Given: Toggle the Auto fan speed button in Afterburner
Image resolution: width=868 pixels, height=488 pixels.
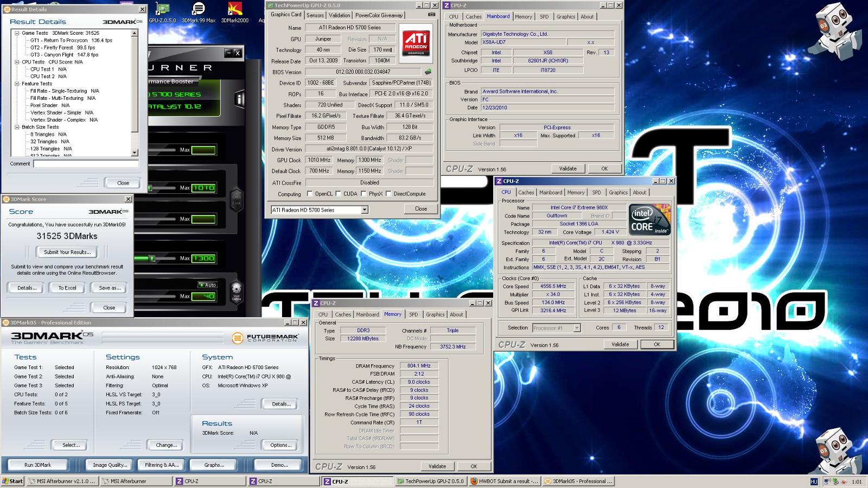Looking at the screenshot, I should (x=207, y=285).
